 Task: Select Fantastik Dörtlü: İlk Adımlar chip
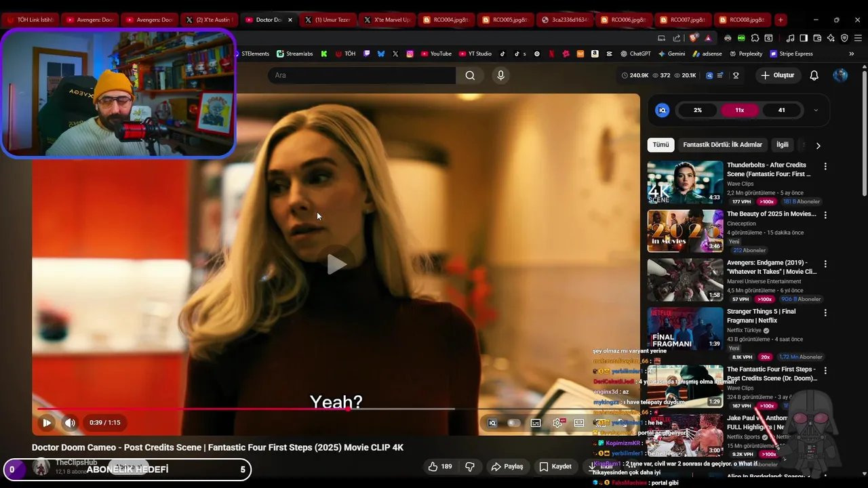[x=723, y=144]
